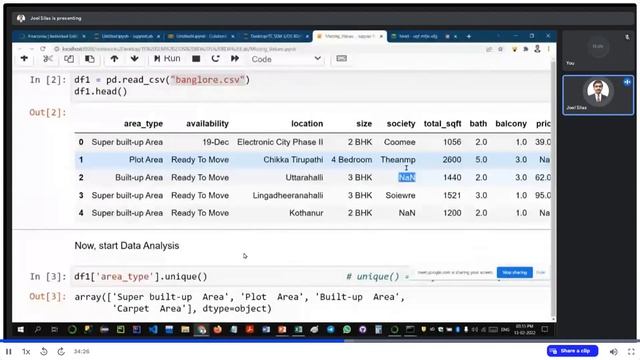Pause the video playback
Viewport: 640px width, 360px height.
(x=9, y=351)
